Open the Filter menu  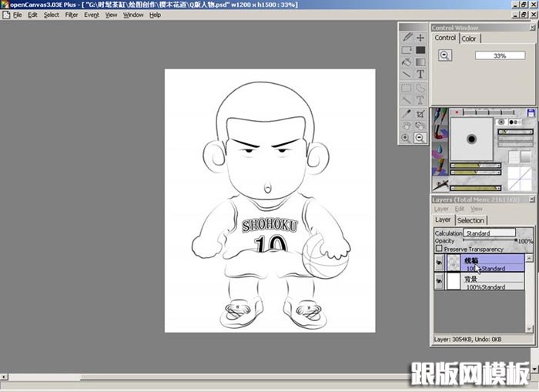pos(72,15)
